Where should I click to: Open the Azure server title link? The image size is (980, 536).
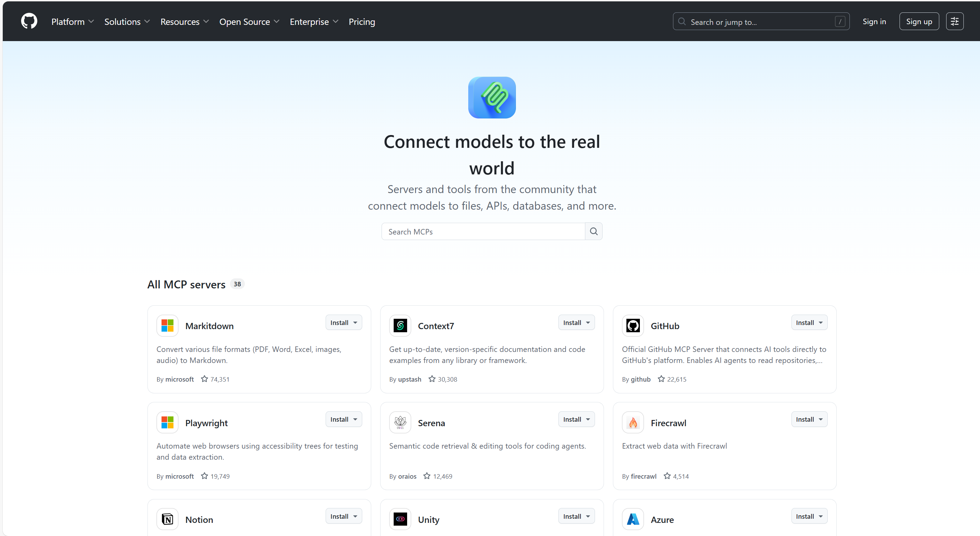(662, 520)
